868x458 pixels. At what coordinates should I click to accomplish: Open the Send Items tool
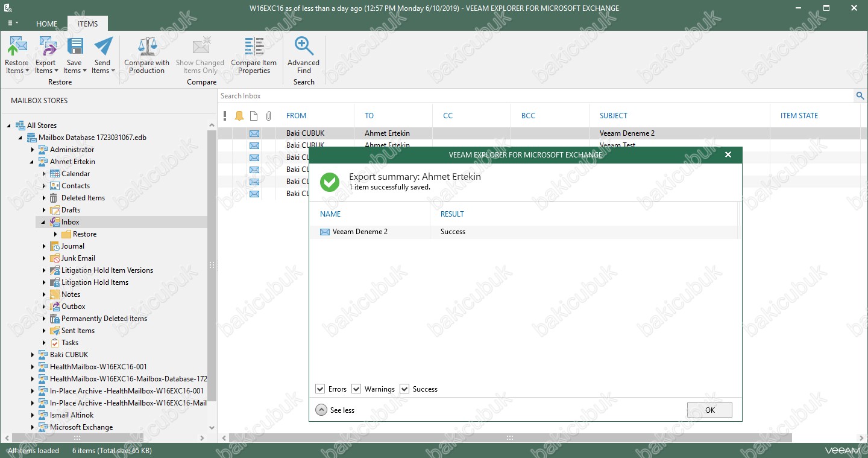coord(103,55)
